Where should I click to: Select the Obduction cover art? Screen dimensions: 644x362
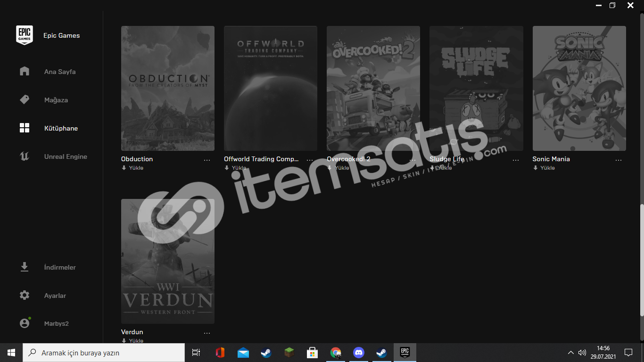[x=168, y=88]
